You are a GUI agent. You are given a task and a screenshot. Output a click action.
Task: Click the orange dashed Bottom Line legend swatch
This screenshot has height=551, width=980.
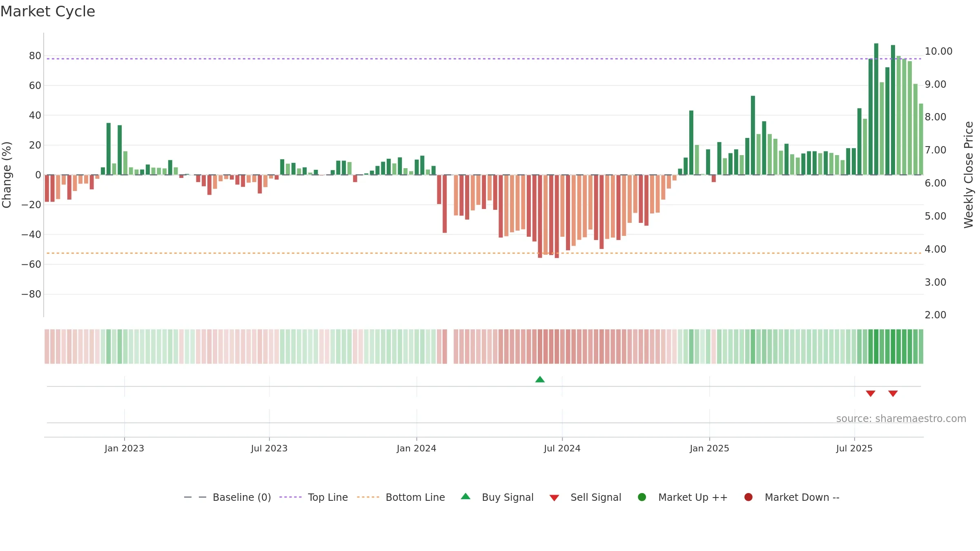point(368,497)
